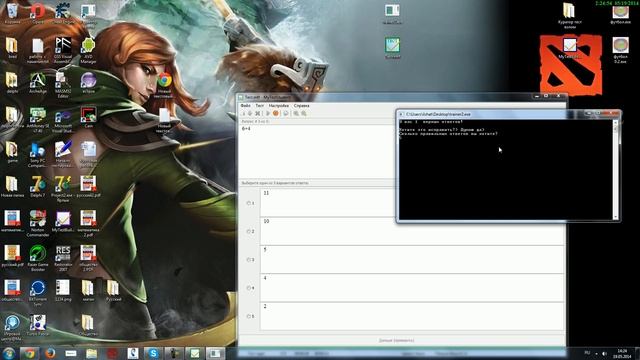The width and height of the screenshot is (640, 360).
Task: Click the question text 6+4
Action: (246, 129)
